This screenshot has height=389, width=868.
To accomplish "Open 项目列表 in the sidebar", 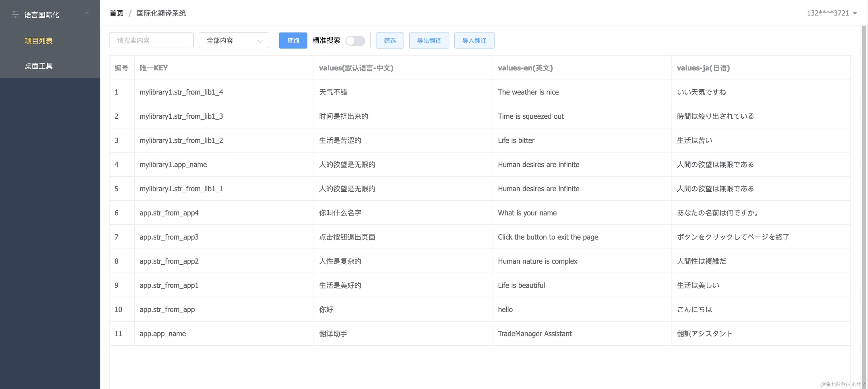I will pyautogui.click(x=38, y=41).
